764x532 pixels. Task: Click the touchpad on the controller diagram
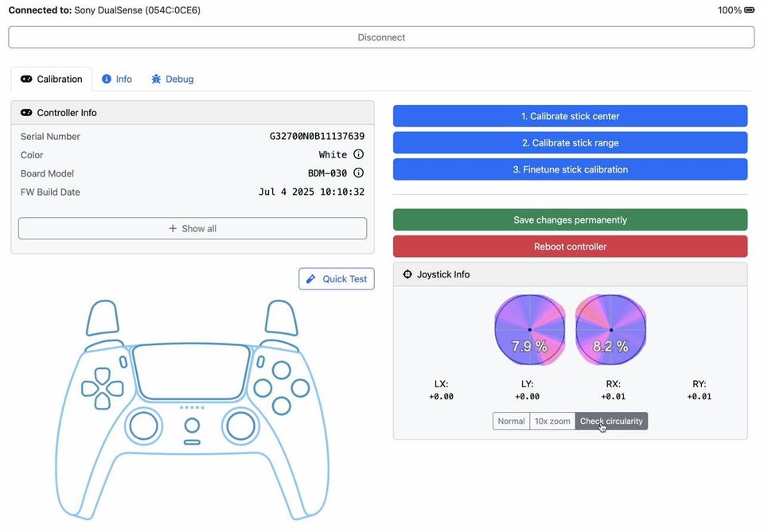[x=191, y=371]
